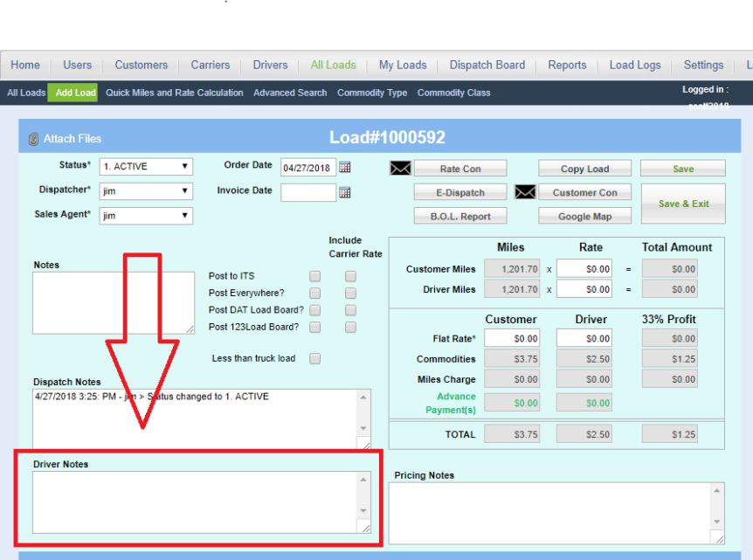Switch to the Dispatch Board tab
Image resolution: width=753 pixels, height=560 pixels.
(x=487, y=64)
